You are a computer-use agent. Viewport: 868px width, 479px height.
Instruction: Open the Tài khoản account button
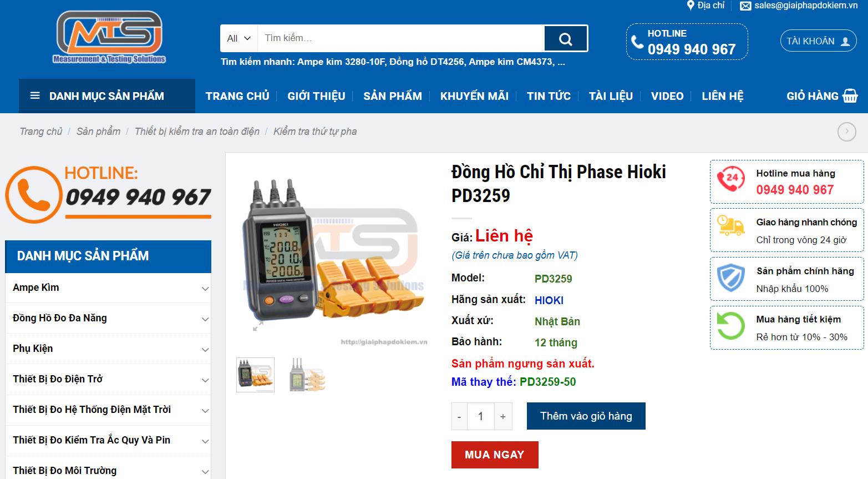[x=818, y=41]
